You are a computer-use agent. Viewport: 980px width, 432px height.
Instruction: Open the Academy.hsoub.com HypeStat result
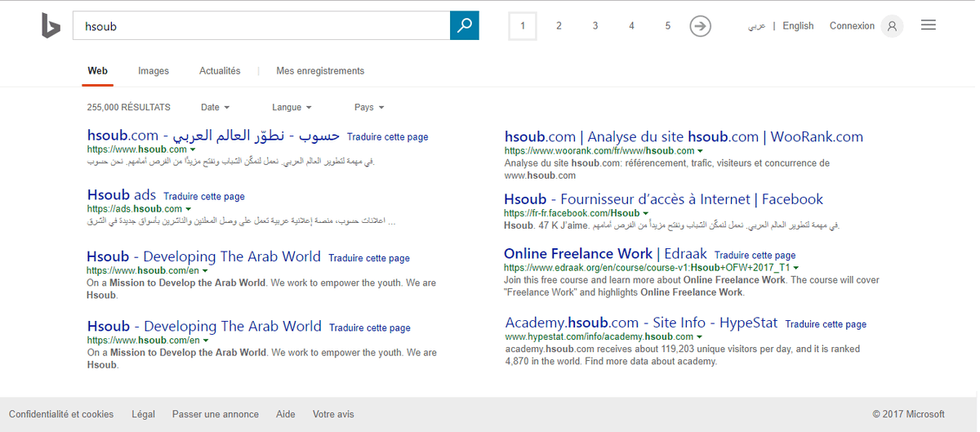642,323
